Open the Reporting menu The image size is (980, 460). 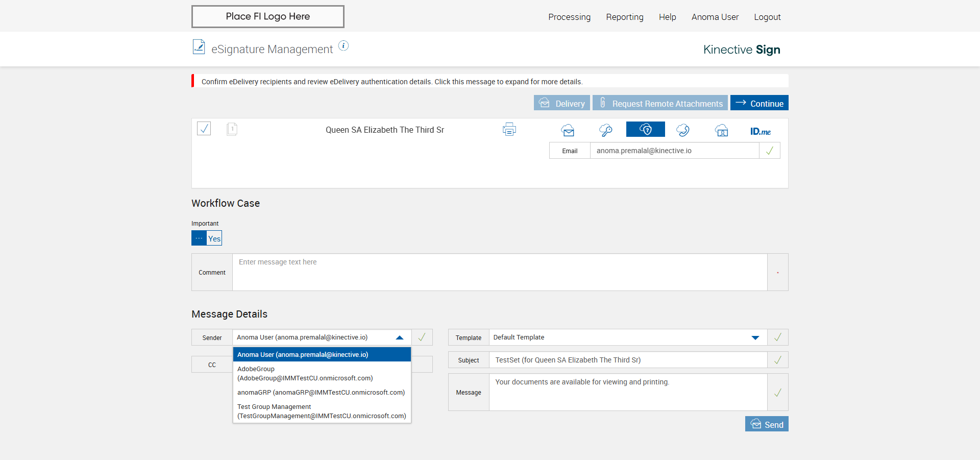[624, 17]
